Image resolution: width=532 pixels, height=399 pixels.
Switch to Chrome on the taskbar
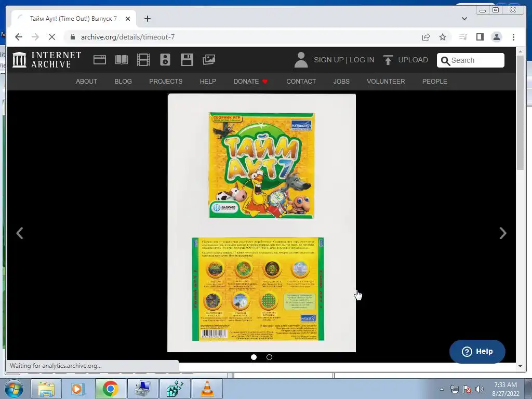click(x=110, y=389)
